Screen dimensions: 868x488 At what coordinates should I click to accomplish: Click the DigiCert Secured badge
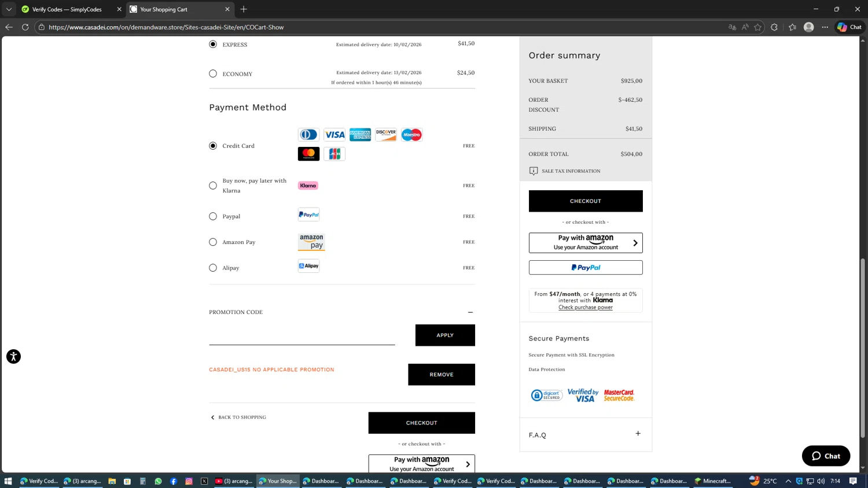point(547,395)
